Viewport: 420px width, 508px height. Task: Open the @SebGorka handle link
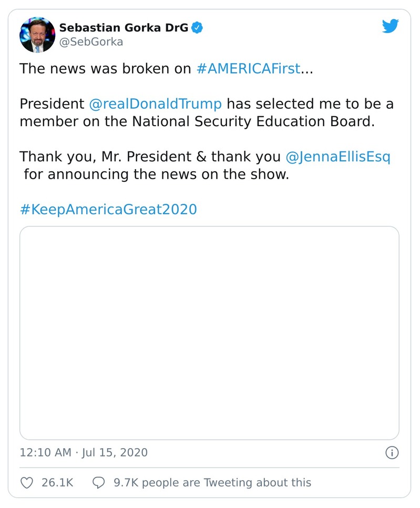[x=91, y=42]
